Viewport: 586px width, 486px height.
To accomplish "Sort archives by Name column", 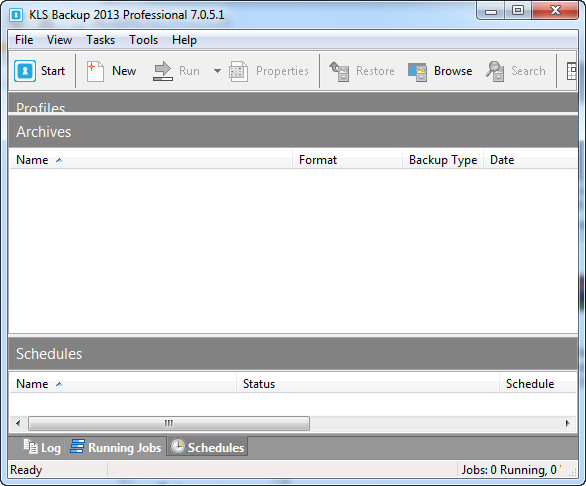I will tap(151, 160).
